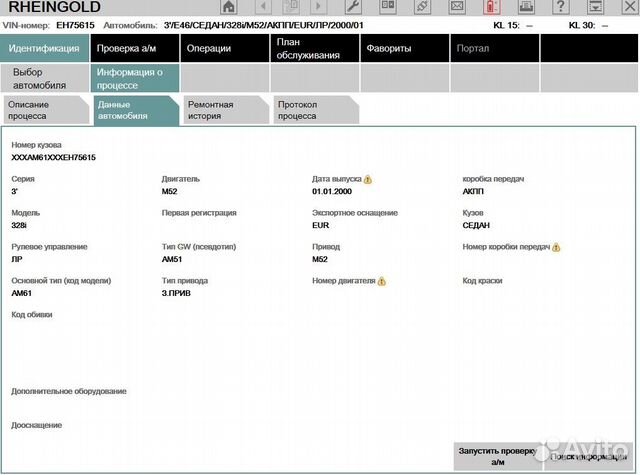
Task: Click the Код краски label
Action: click(x=482, y=281)
